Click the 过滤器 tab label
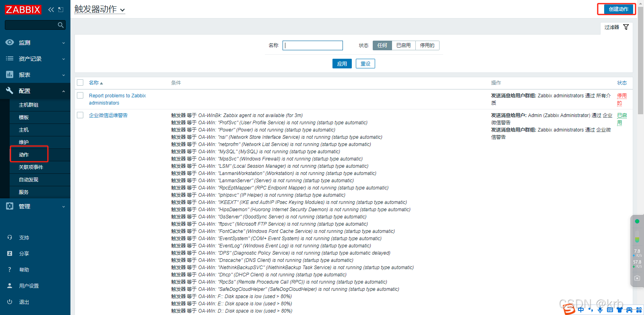 611,27
